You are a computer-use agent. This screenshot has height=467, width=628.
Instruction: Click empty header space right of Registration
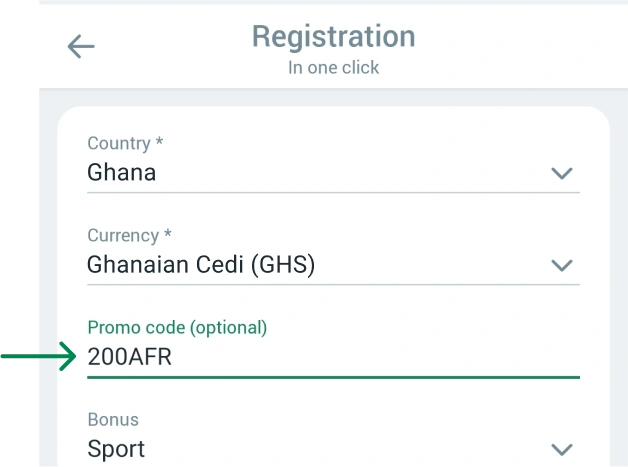[520, 45]
